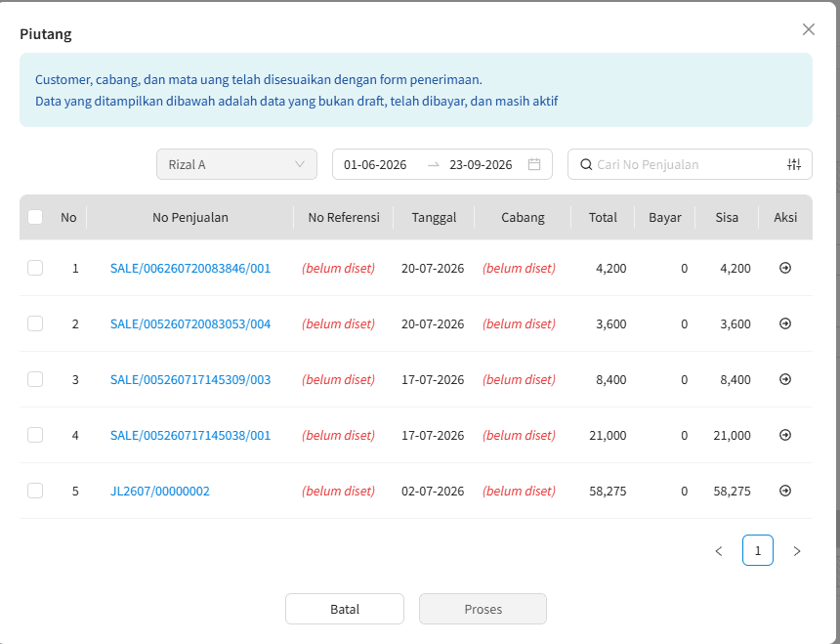Click the Cabang column header

523,217
